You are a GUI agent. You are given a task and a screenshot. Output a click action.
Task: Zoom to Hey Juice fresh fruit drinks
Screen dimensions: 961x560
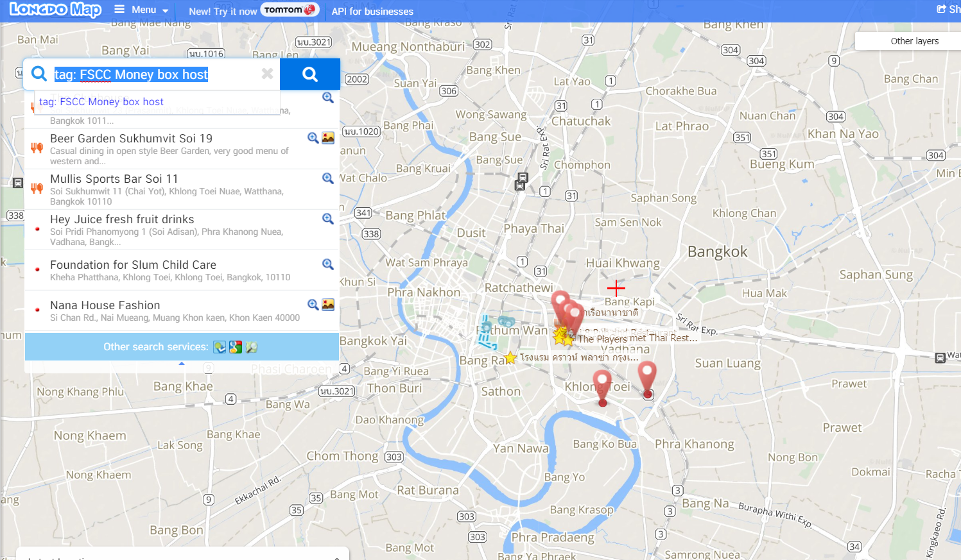tap(327, 219)
